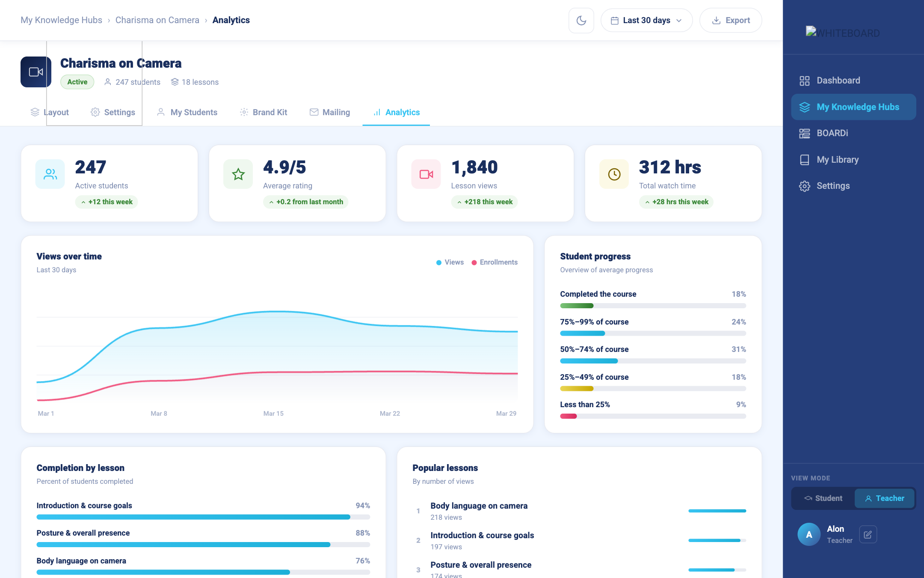This screenshot has height=578, width=924.
Task: Click Posture & overall presence completion bar
Action: click(203, 545)
